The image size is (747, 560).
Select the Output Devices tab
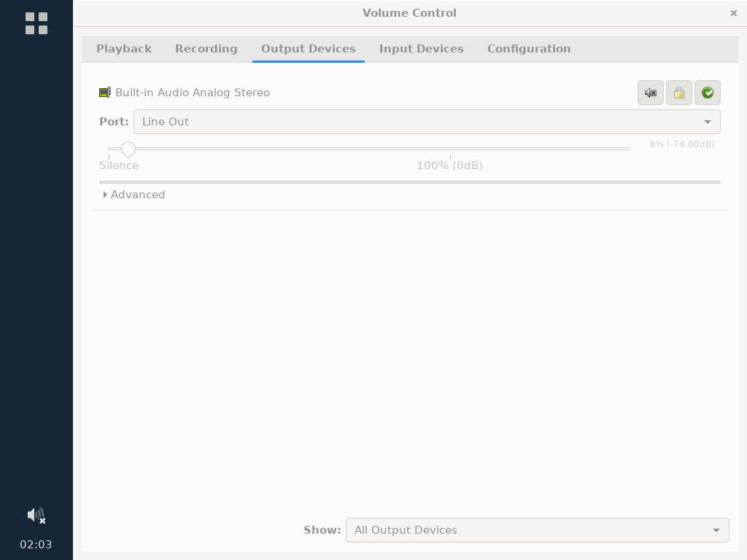click(308, 49)
